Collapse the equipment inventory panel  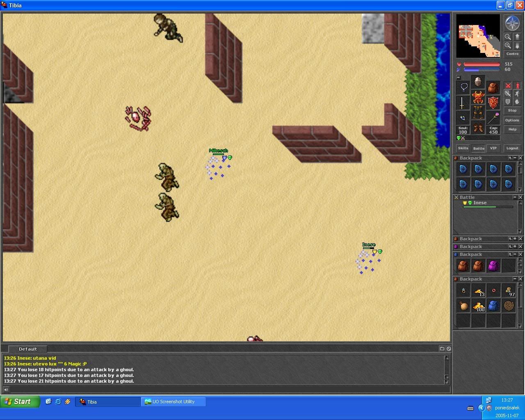[459, 78]
